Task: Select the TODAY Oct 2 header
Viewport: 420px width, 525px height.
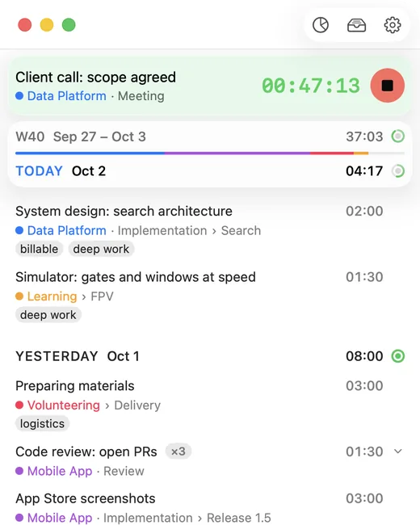Action: pos(61,171)
